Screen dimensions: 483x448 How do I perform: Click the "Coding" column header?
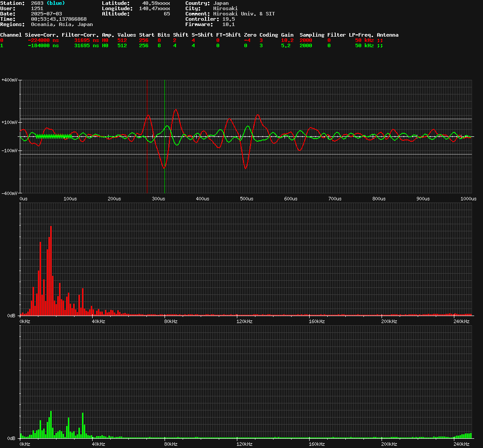(269, 35)
